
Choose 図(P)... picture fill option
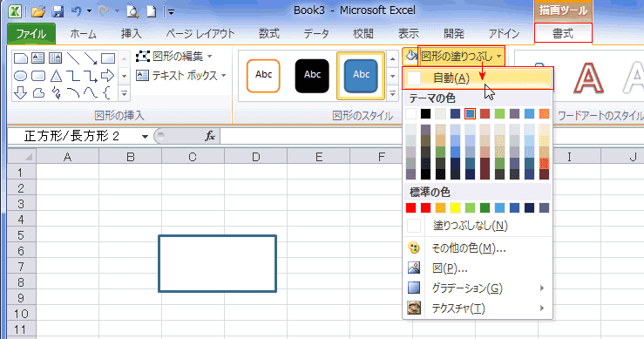pyautogui.click(x=478, y=268)
